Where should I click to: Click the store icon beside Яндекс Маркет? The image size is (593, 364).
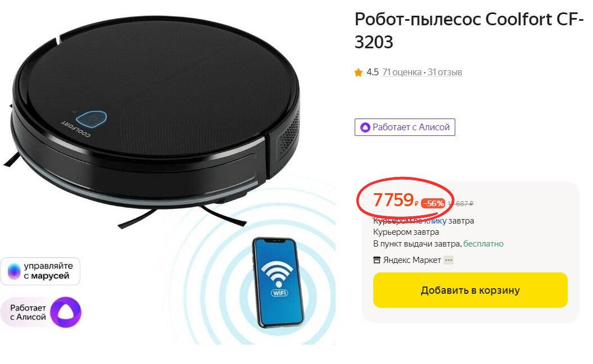[377, 260]
